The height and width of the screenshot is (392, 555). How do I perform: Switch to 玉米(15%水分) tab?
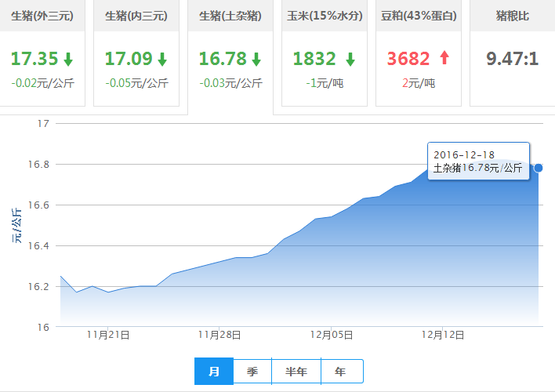pos(325,16)
